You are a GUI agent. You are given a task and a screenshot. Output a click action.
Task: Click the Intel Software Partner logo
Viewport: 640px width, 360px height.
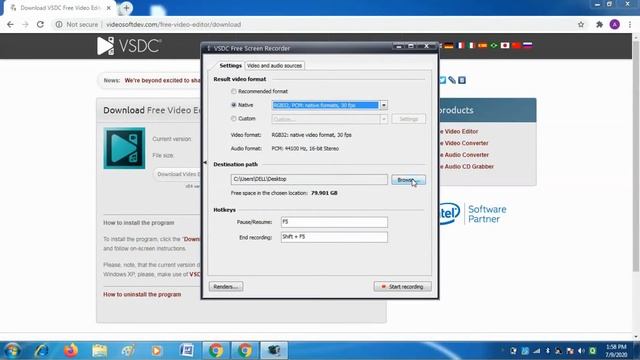(x=473, y=214)
